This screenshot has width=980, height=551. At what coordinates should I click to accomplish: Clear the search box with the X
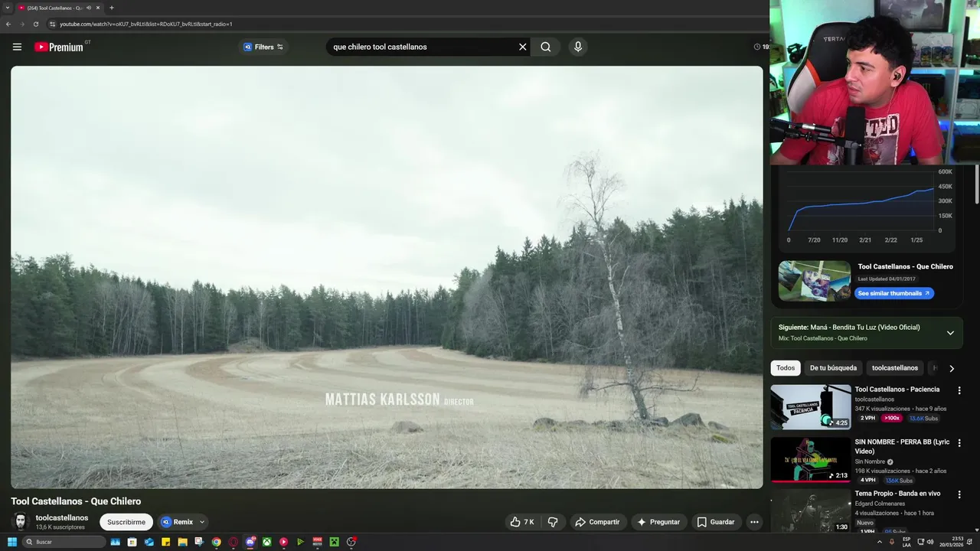[523, 47]
